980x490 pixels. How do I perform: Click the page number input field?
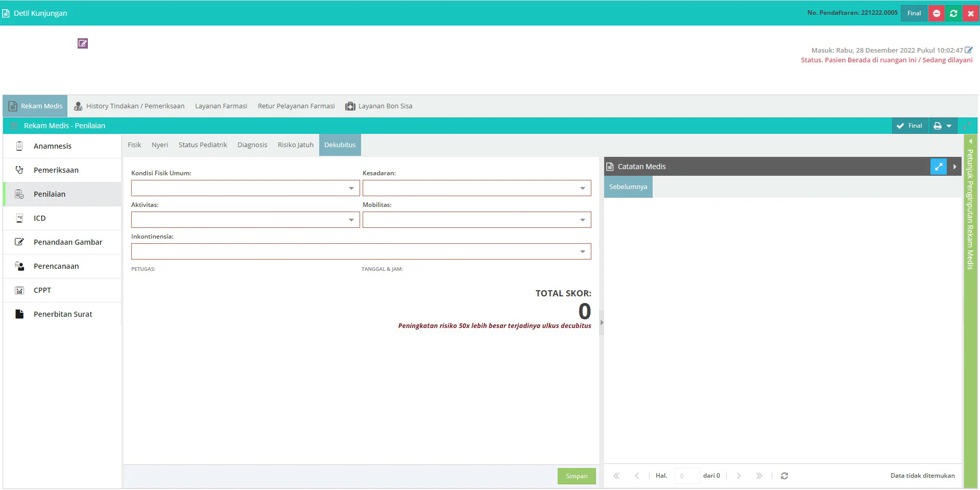(x=687, y=476)
